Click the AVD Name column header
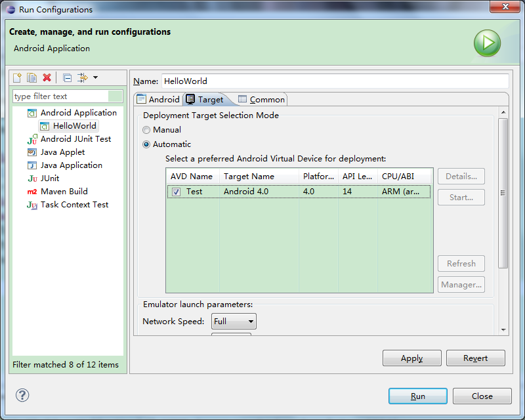 point(193,177)
